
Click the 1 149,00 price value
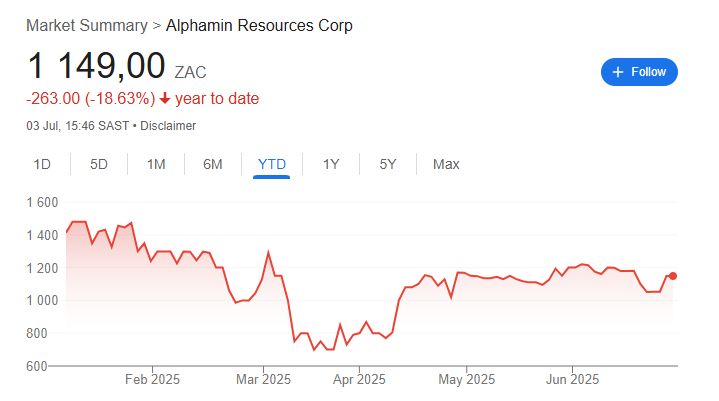tap(96, 66)
